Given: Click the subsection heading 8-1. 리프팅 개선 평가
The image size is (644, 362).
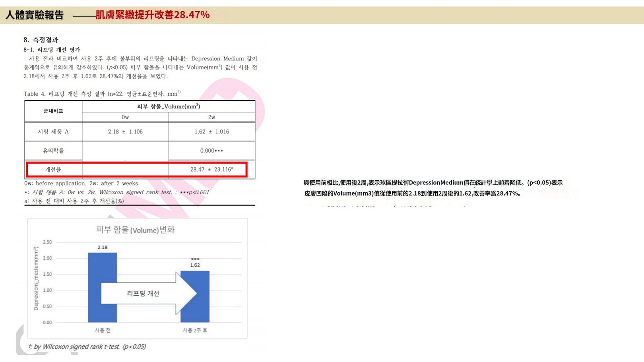Looking at the screenshot, I should coord(52,50).
